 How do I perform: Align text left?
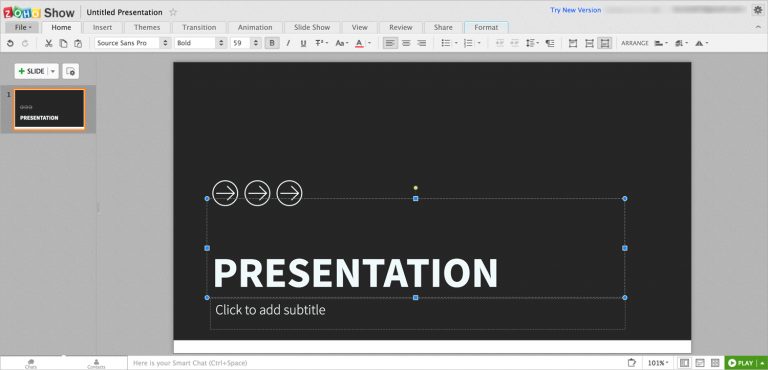(x=390, y=43)
